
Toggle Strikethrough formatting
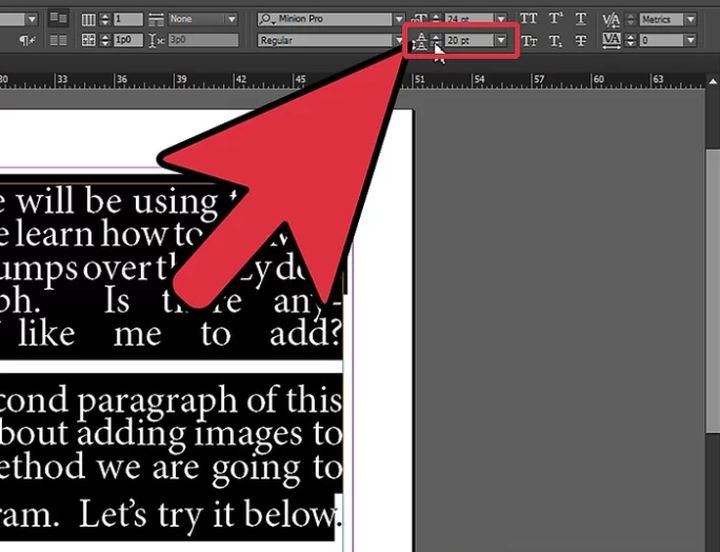click(581, 41)
